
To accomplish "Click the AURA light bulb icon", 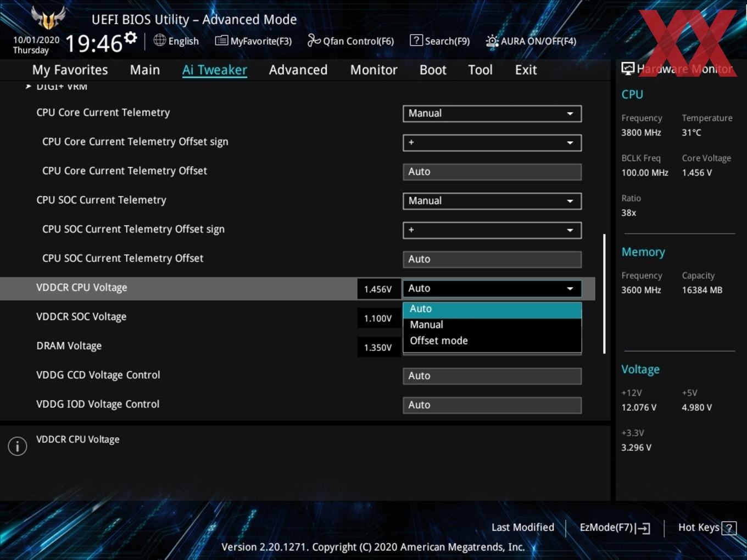I will point(492,41).
